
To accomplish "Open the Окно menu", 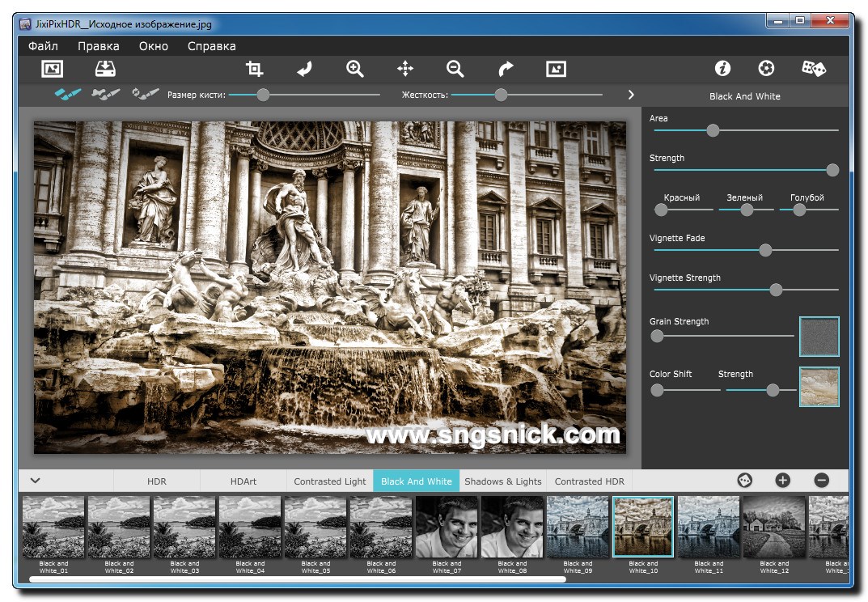I will tap(154, 46).
